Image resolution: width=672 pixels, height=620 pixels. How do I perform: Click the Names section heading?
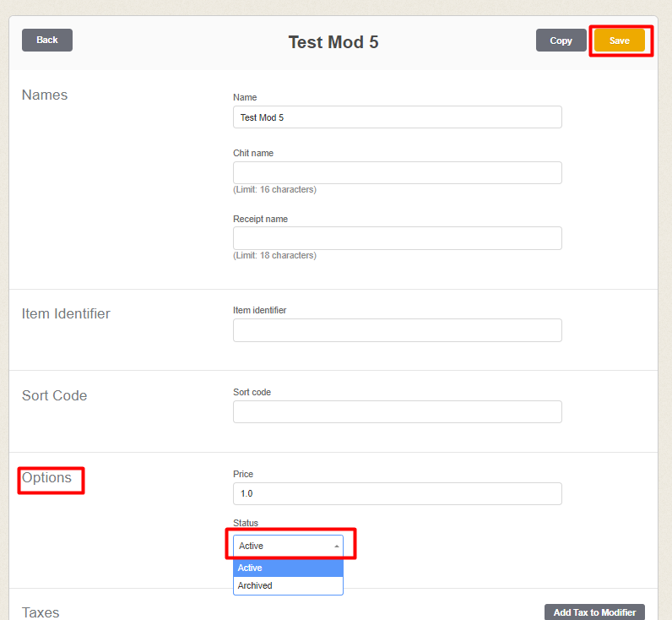(x=45, y=95)
